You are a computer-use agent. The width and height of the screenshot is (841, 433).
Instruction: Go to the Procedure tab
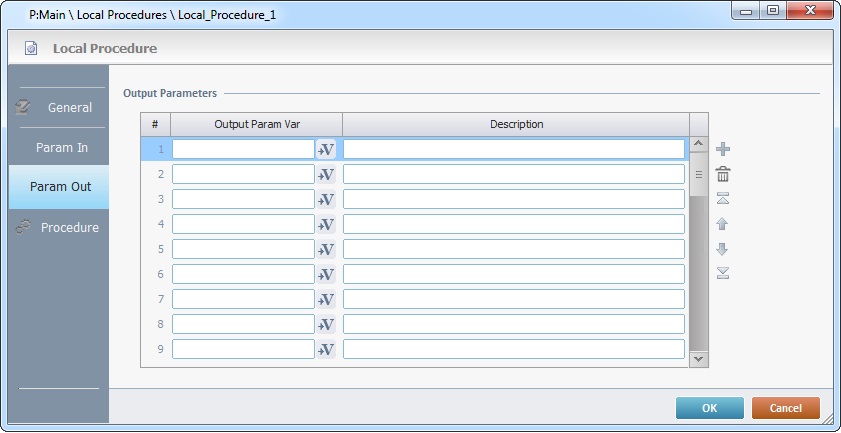click(x=58, y=227)
